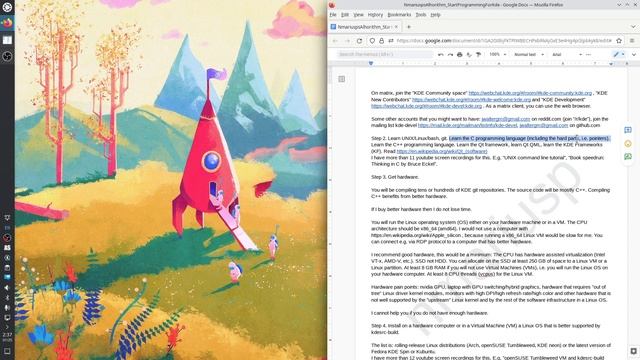The image size is (640, 360).
Task: Open the list all tabs dropdown
Action: (x=633, y=27)
